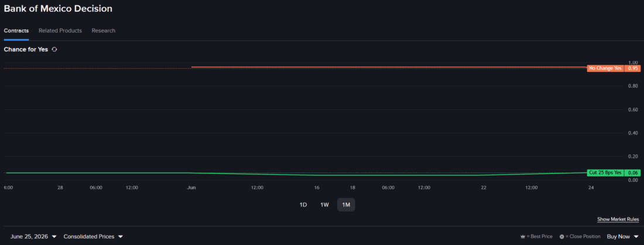The width and height of the screenshot is (644, 245).
Task: Click the 1.00 value on the price axis
Action: pos(633,63)
